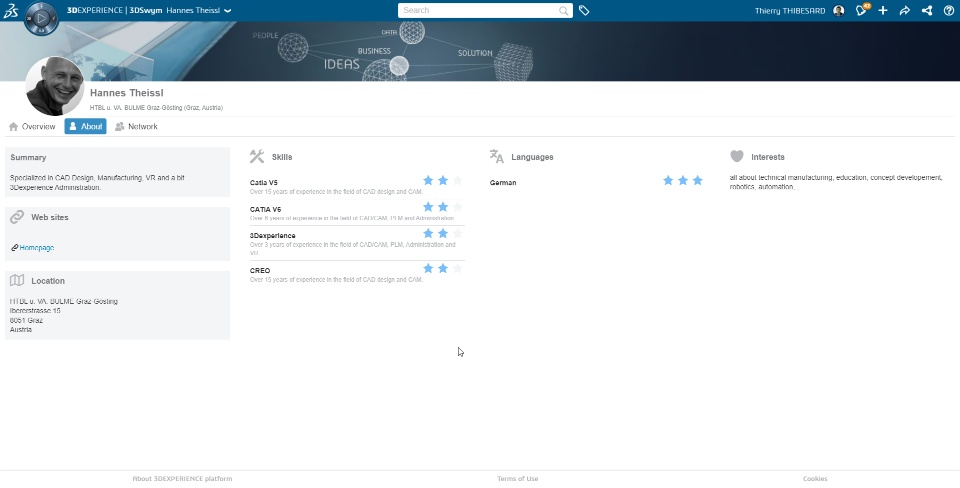Open the 3DS logo in top-left corner
960x488 pixels.
point(11,10)
